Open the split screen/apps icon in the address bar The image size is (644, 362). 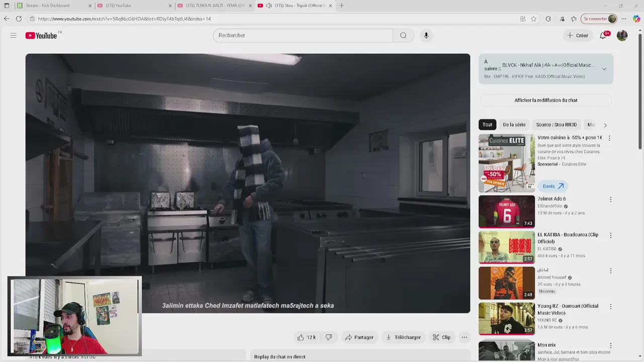pos(523,19)
